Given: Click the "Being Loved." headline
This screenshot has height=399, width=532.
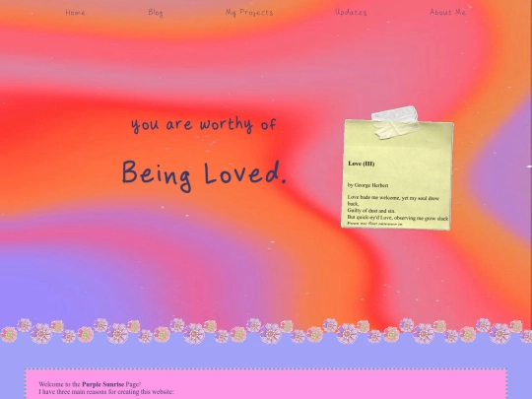Looking at the screenshot, I should click(x=204, y=175).
